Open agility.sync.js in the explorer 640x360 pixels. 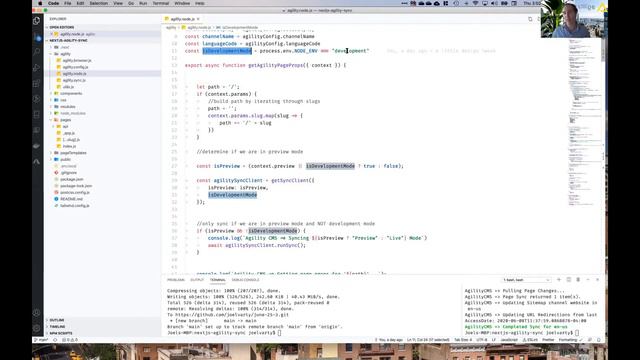(x=74, y=80)
